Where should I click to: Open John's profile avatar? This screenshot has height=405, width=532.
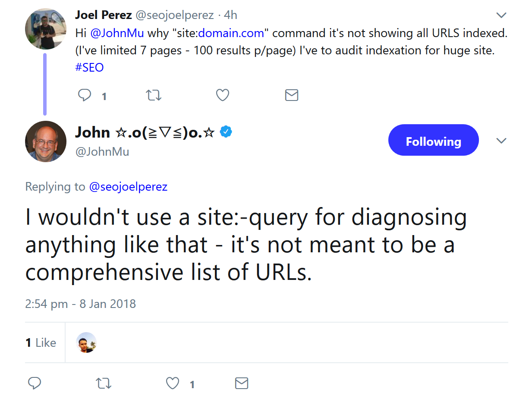pyautogui.click(x=45, y=141)
